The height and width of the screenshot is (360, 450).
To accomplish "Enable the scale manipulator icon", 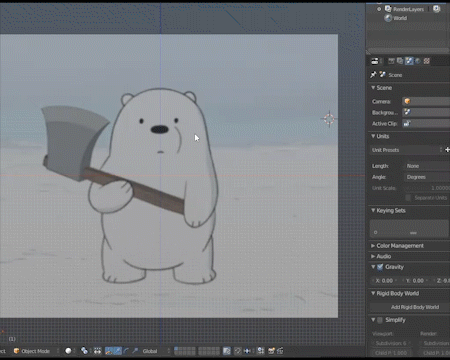I will coord(135,351).
